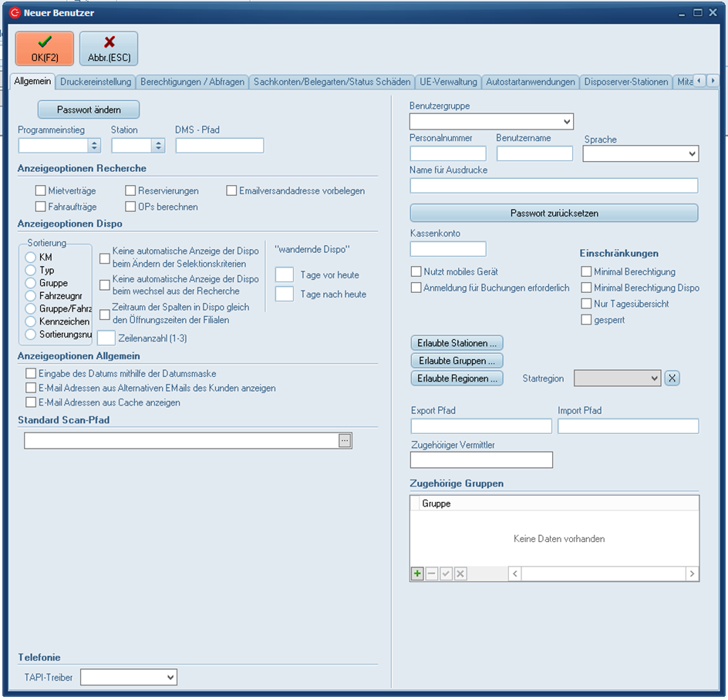728x700 pixels.
Task: Click into the Benutzername input field
Action: [x=534, y=153]
